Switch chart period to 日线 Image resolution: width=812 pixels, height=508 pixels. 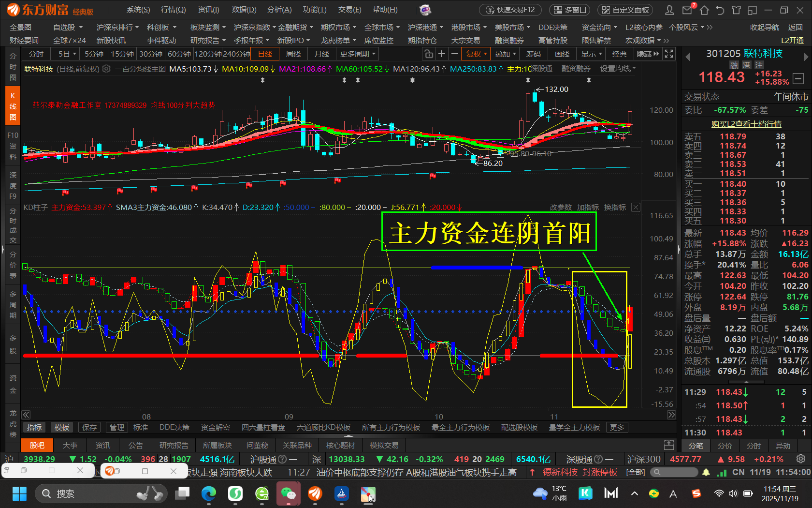point(265,54)
